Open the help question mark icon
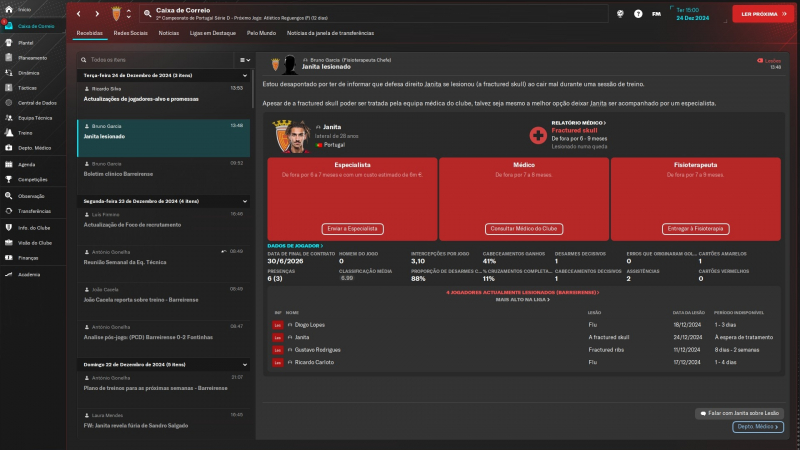Screen dimensions: 800x450 click(638, 14)
